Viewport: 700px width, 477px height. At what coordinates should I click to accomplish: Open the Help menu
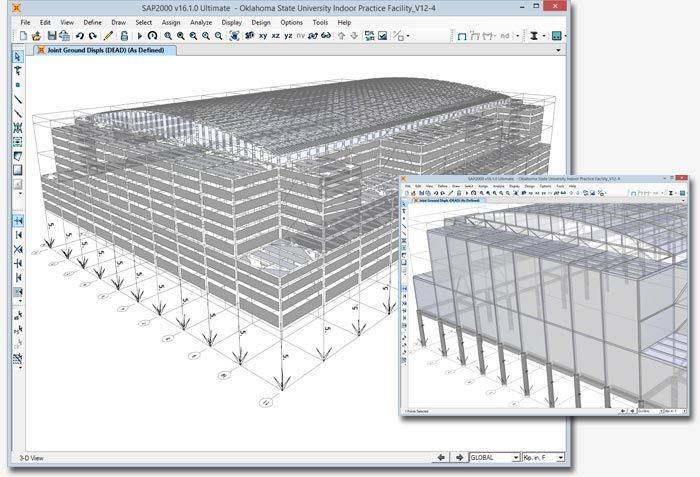coord(344,22)
